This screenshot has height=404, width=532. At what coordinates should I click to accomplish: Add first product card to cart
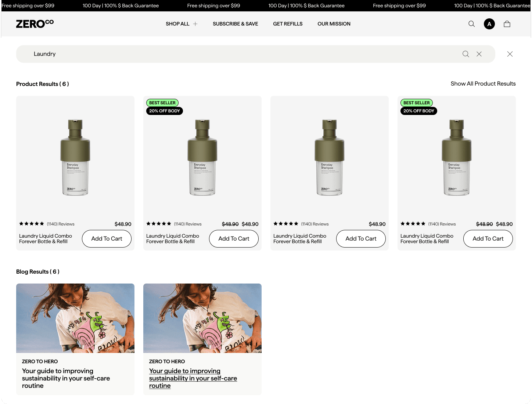pos(107,239)
